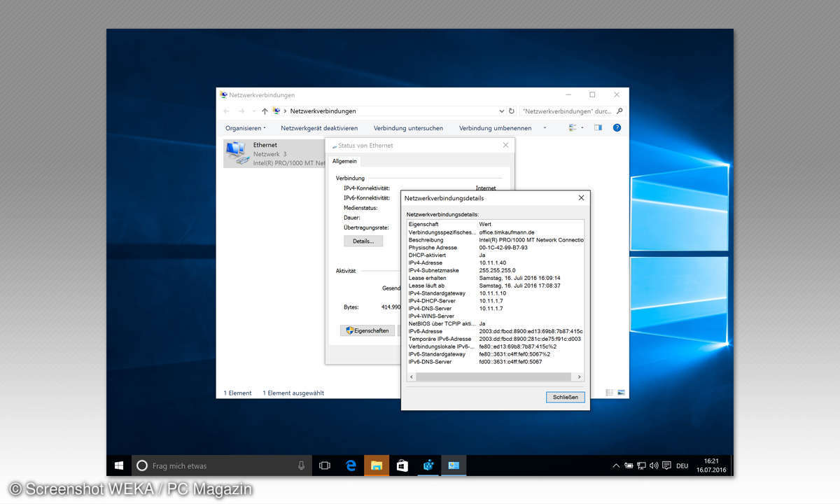Click Verbindung untersuchen in toolbar
This screenshot has height=504, width=840.
pyautogui.click(x=408, y=128)
